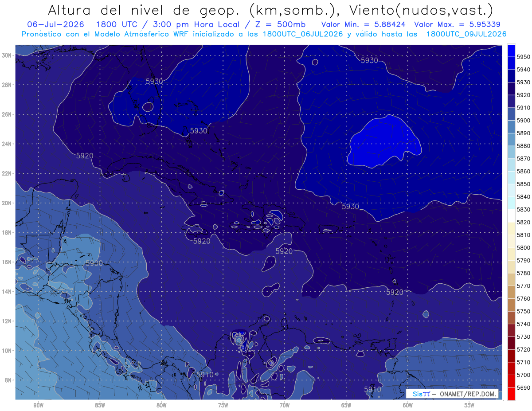
Task: Click the "5930" contour label over Florida
Action: (154, 81)
